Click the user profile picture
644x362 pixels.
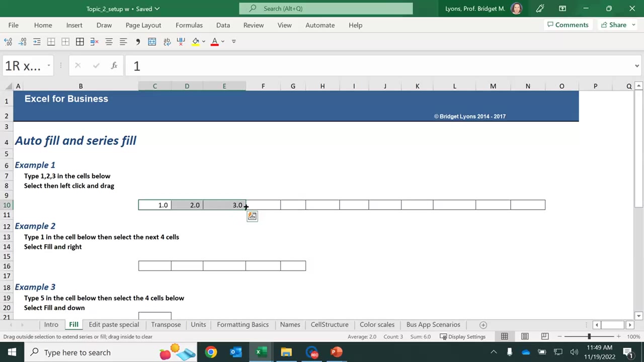pyautogui.click(x=516, y=9)
